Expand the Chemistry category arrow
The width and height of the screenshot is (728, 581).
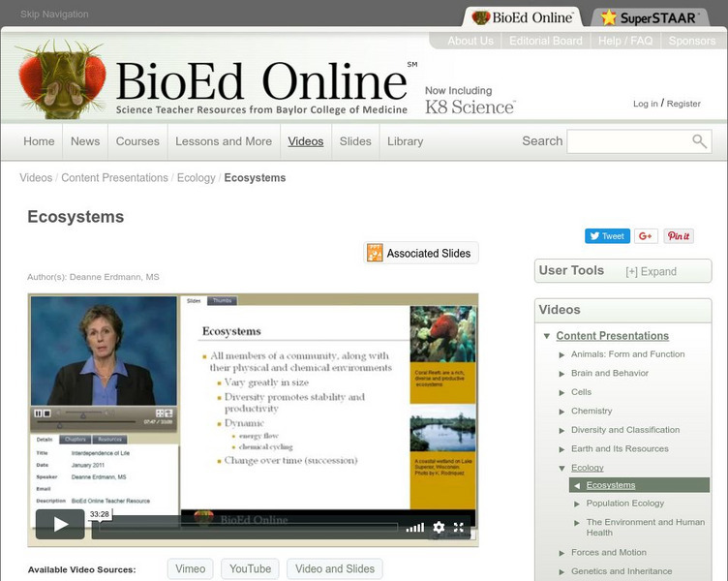(x=561, y=412)
